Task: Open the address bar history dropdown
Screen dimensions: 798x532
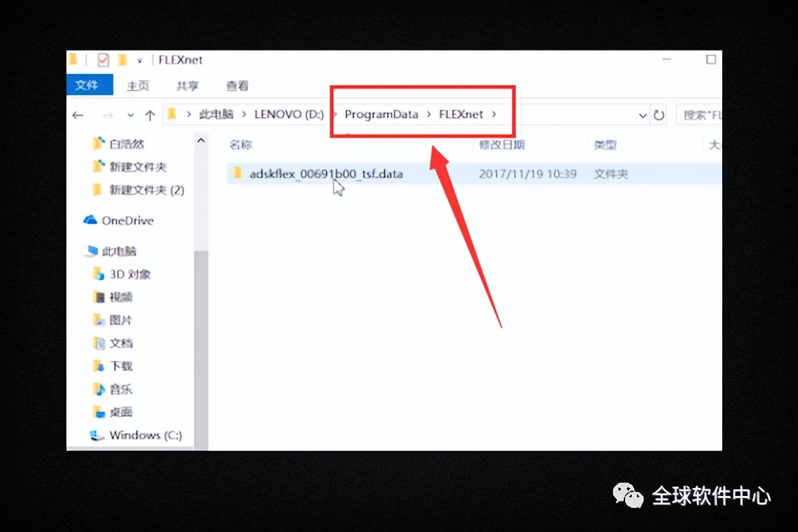Action: click(x=643, y=115)
